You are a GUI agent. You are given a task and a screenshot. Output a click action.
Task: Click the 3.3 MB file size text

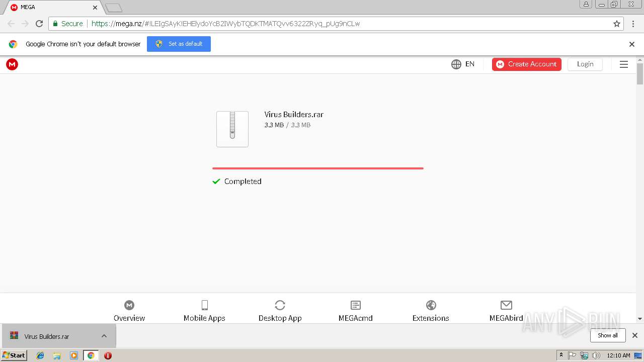pyautogui.click(x=274, y=125)
